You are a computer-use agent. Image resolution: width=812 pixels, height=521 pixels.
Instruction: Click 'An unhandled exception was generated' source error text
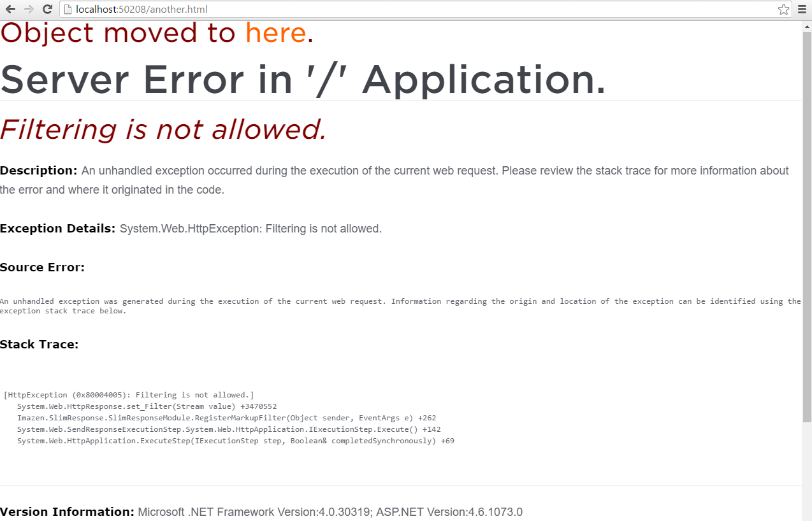click(x=400, y=306)
